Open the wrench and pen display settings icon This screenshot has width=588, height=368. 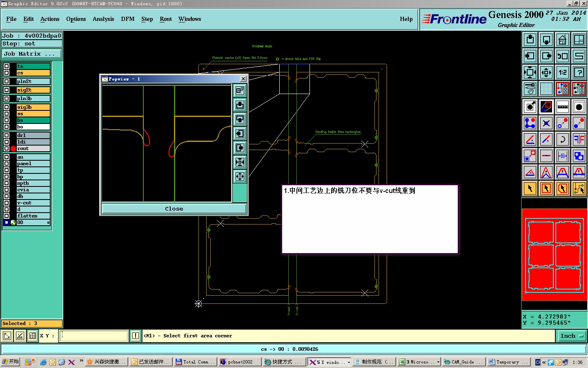pyautogui.click(x=530, y=89)
